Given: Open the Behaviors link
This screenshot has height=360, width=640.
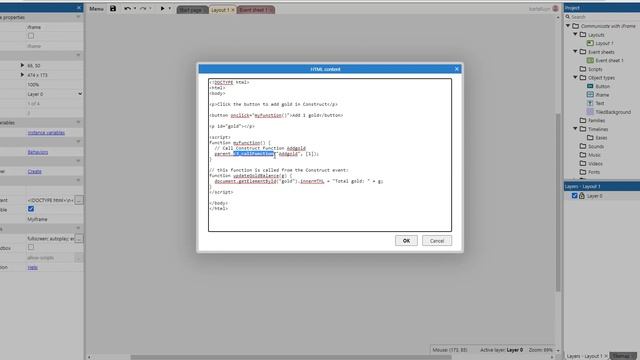Looking at the screenshot, I should (x=38, y=152).
